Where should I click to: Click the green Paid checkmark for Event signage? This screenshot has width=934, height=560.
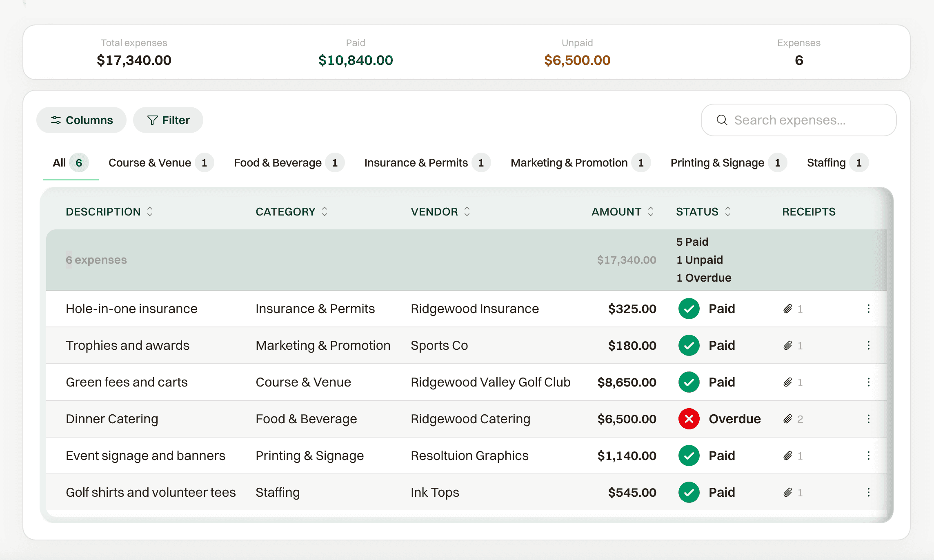pyautogui.click(x=689, y=456)
